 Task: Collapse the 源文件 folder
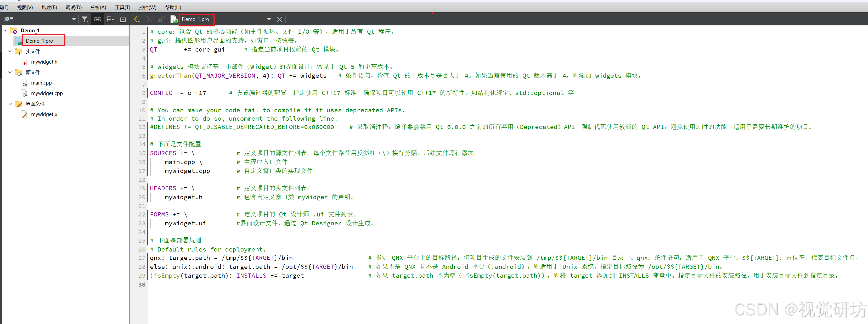[10, 72]
